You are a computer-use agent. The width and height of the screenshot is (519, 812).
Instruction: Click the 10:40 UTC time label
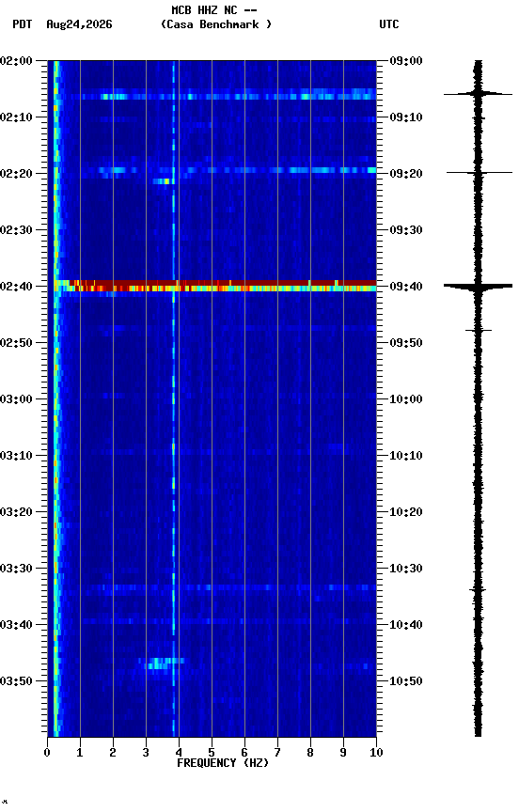pyautogui.click(x=406, y=625)
